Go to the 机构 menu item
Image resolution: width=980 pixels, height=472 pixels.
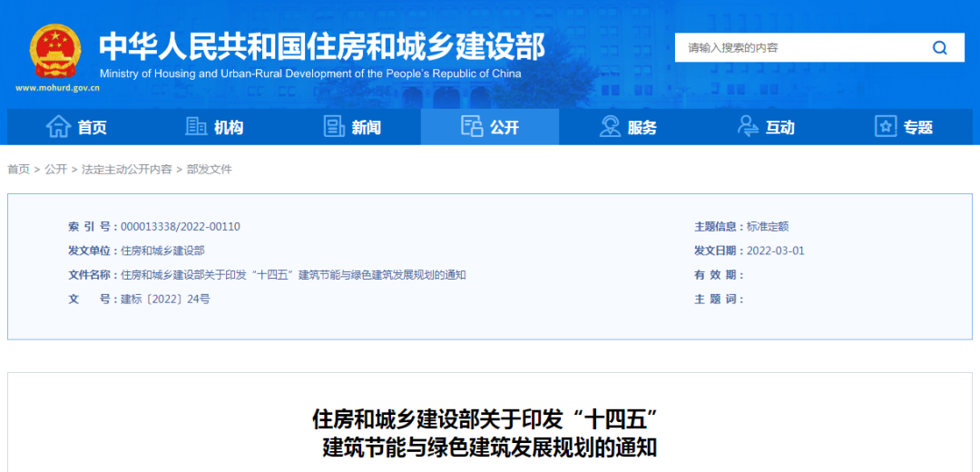pos(229,128)
